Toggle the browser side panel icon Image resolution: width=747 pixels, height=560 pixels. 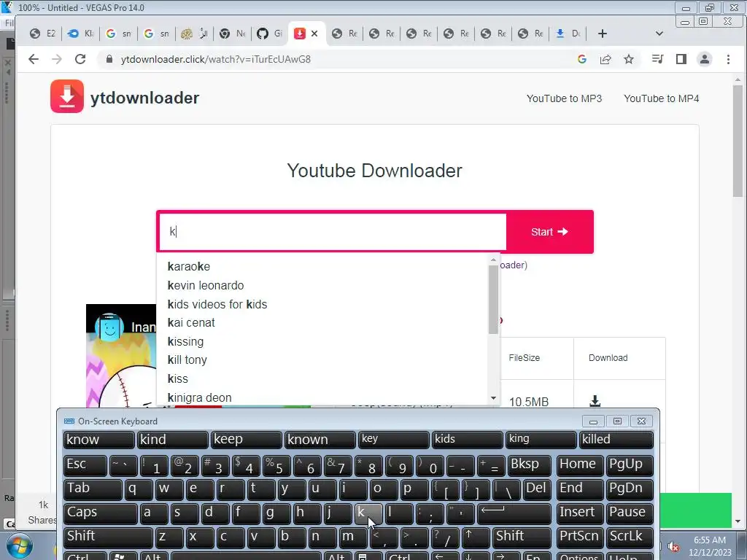(x=681, y=59)
